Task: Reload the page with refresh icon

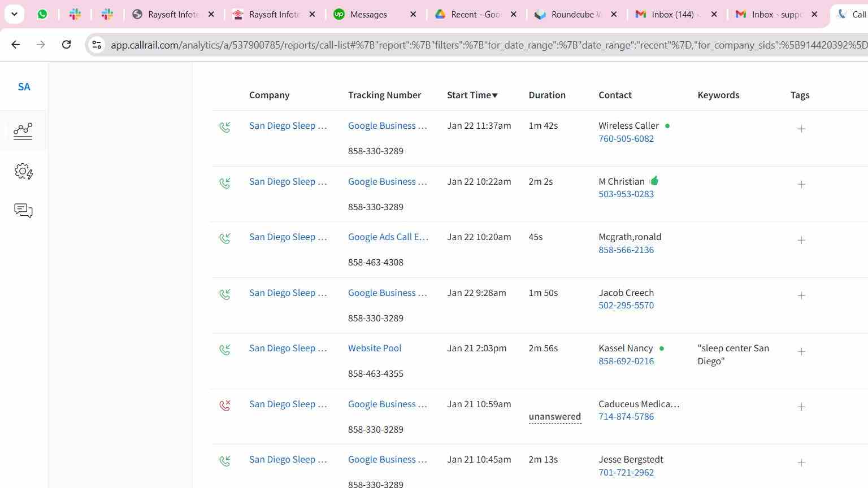Action: pyautogui.click(x=66, y=44)
